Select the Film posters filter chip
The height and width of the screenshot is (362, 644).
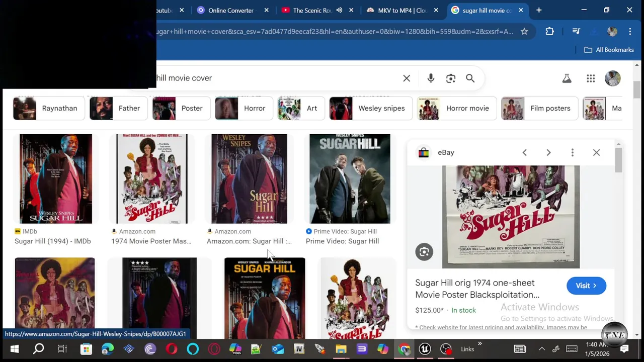[x=540, y=108]
